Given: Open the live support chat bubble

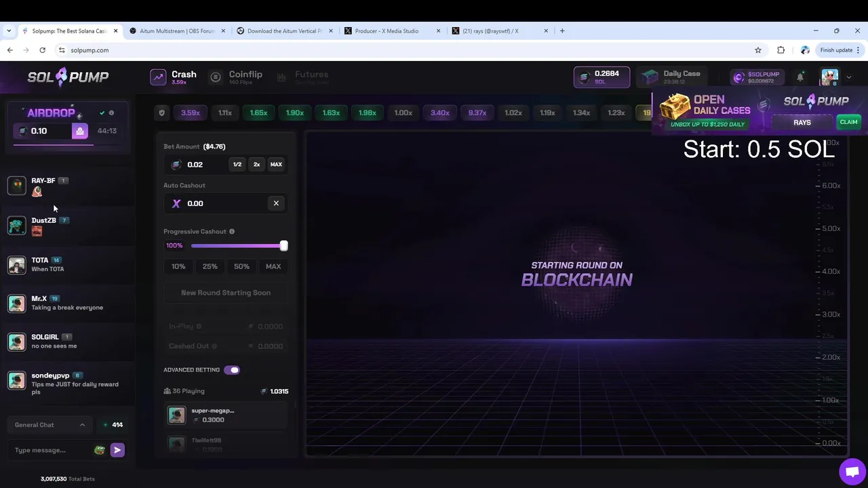Looking at the screenshot, I should click(852, 472).
